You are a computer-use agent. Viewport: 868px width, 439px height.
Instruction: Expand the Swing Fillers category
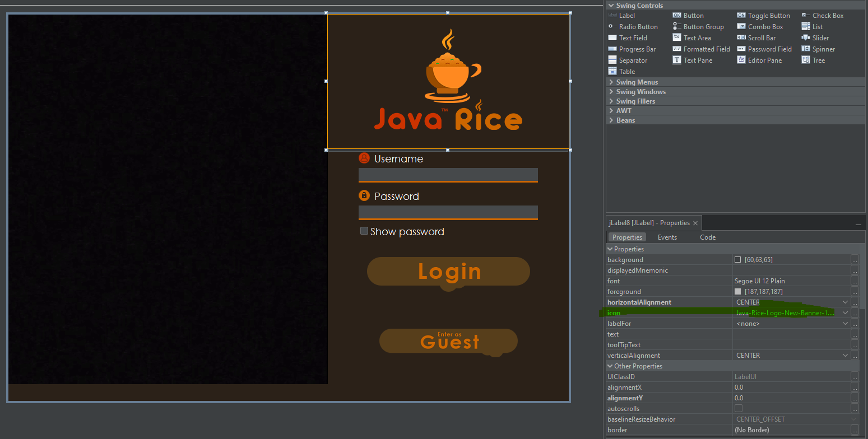click(611, 101)
